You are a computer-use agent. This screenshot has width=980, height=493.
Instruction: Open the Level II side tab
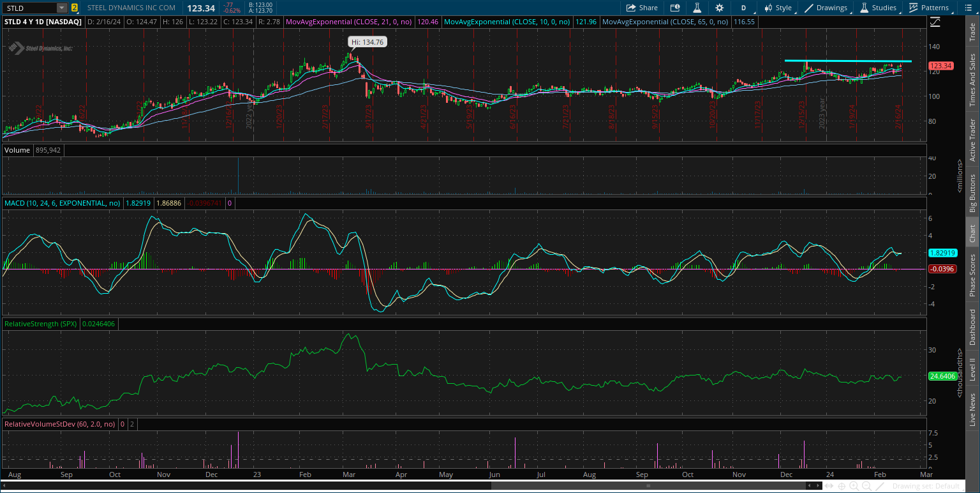point(972,369)
